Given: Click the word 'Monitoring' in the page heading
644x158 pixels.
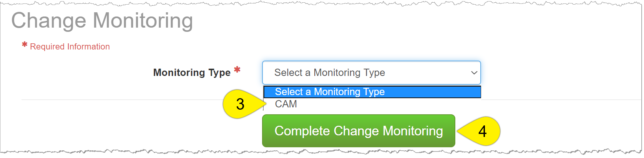Looking at the screenshot, I should click(143, 21).
